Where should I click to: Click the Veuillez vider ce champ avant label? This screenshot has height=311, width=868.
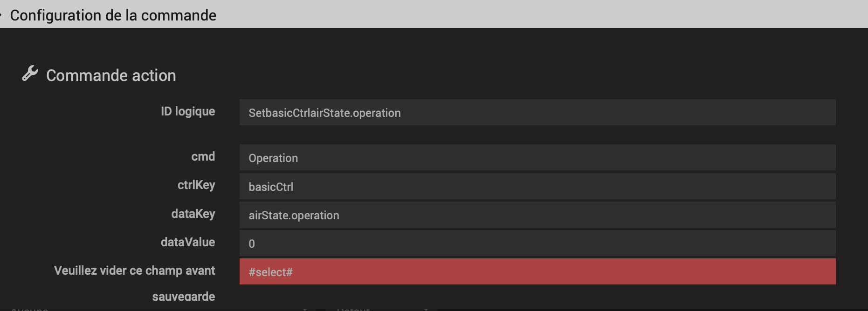tap(135, 270)
